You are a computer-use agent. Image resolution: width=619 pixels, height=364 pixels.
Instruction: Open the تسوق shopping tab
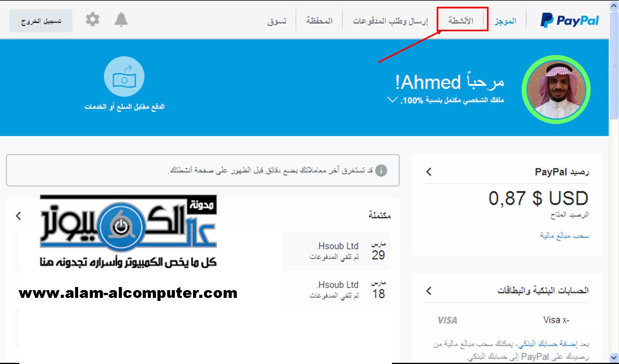pyautogui.click(x=277, y=21)
